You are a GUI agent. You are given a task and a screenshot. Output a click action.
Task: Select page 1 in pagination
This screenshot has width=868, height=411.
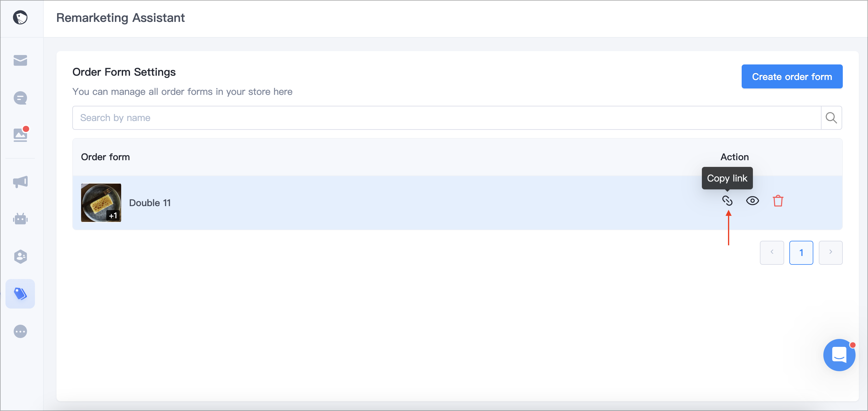point(801,253)
